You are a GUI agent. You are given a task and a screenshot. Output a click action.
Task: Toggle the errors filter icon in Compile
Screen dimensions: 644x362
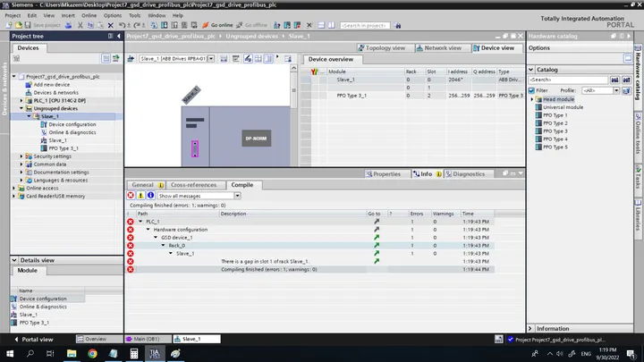pyautogui.click(x=131, y=196)
